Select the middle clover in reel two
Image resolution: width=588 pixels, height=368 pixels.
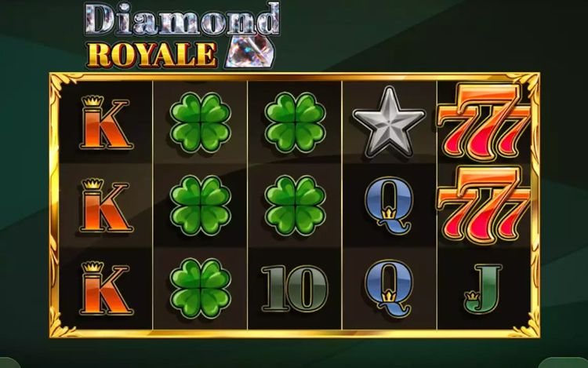click(200, 206)
